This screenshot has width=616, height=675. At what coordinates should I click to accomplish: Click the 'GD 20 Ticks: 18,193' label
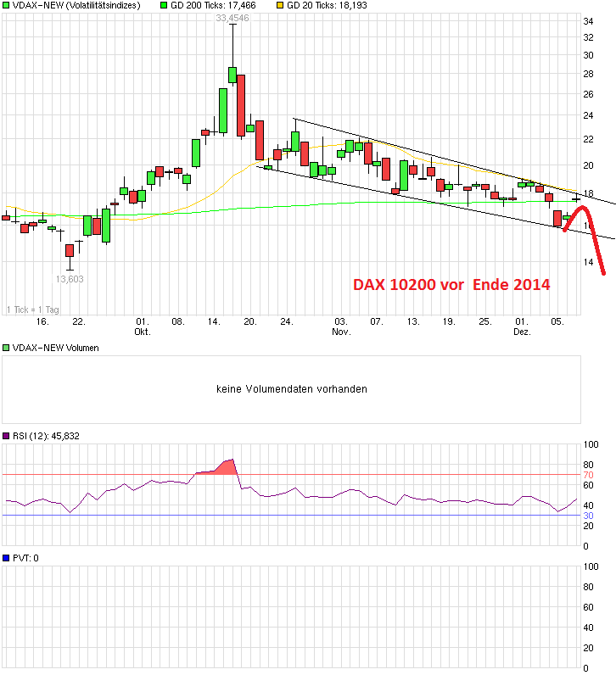[327, 6]
